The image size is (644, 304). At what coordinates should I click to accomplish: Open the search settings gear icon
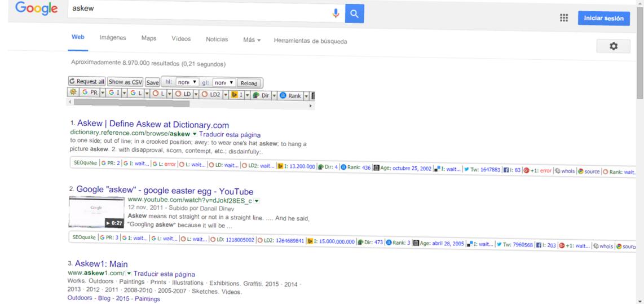613,46
